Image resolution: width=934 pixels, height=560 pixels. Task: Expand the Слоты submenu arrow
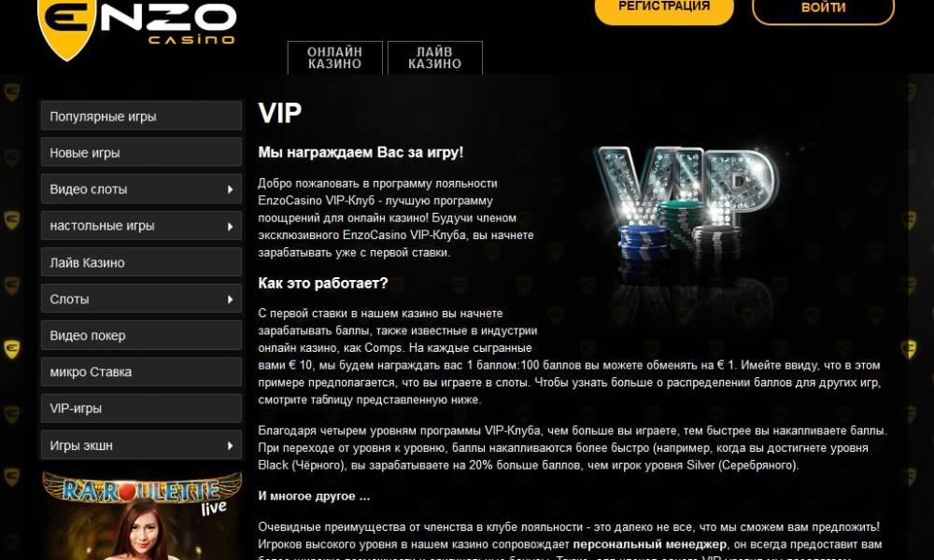click(x=231, y=300)
